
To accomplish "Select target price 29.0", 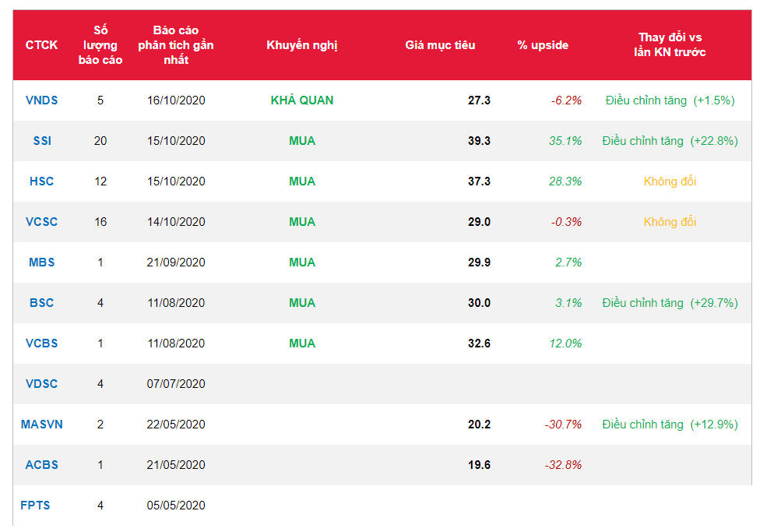I will pyautogui.click(x=479, y=222).
